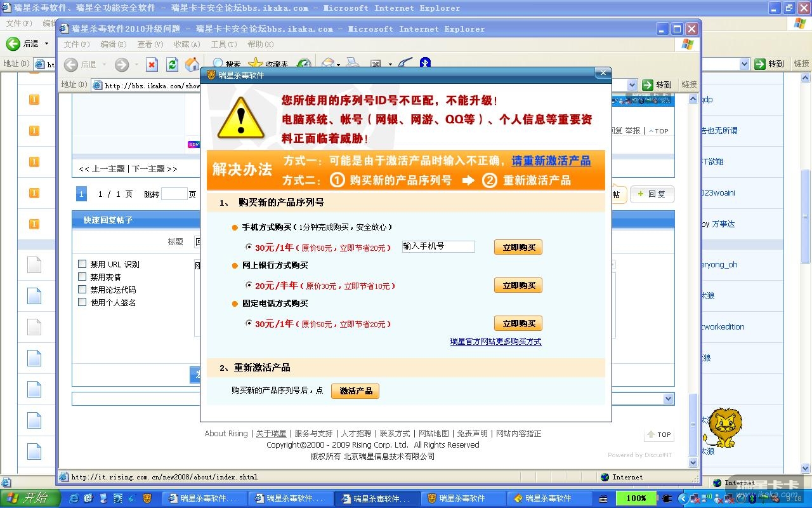Viewport: 812px width, 508px height.
Task: Click the 激活产品 button
Action: (x=355, y=391)
